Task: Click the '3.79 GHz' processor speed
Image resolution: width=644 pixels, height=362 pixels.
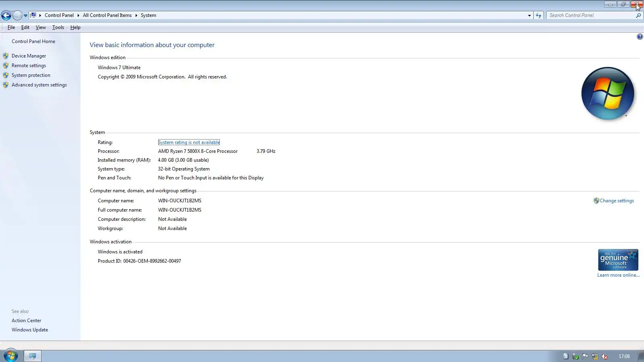Action: point(266,151)
